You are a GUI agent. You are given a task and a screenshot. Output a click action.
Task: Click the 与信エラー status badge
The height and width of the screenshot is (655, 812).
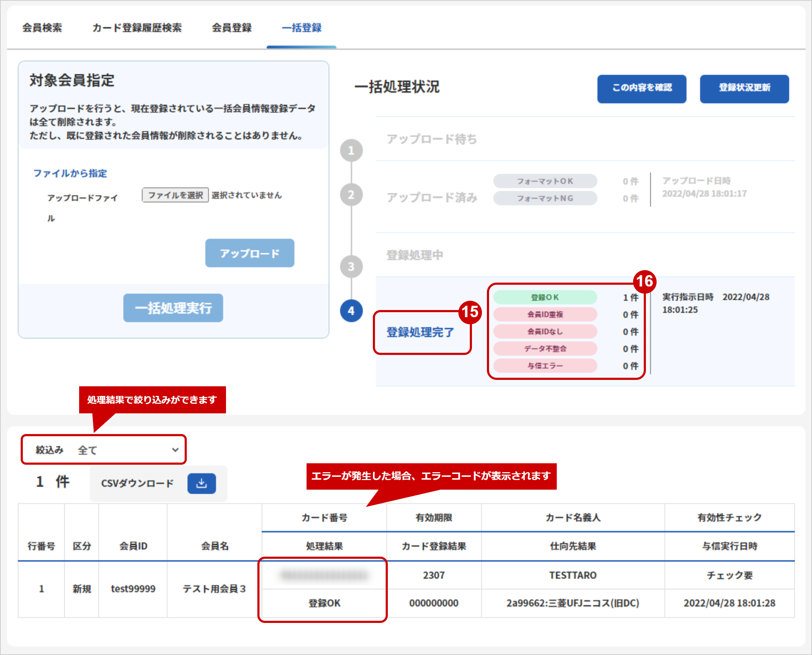[545, 366]
